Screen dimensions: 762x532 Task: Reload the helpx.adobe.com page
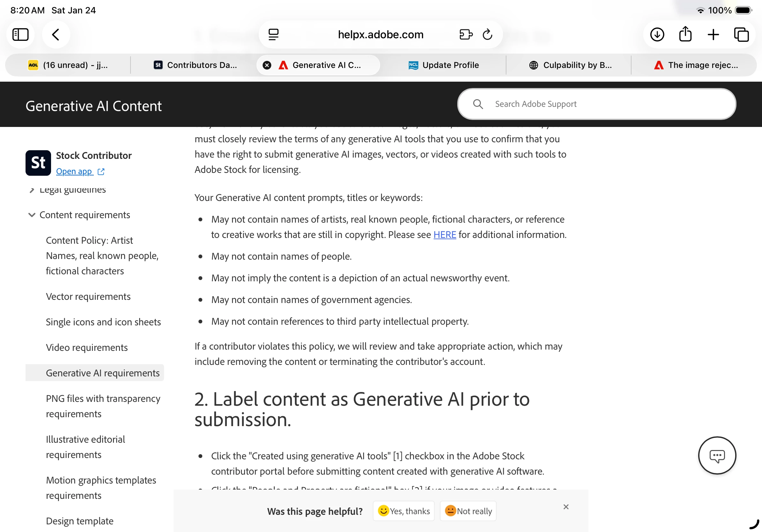[x=487, y=34]
